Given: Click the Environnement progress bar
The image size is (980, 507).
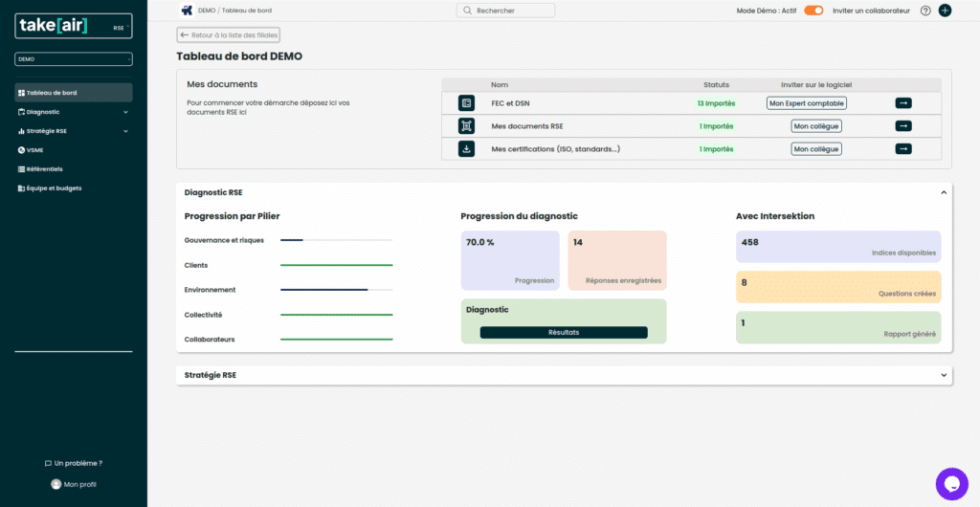Looking at the screenshot, I should 336,290.
